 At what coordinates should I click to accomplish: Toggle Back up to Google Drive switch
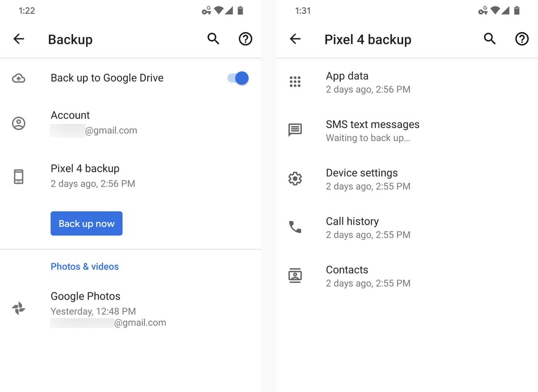(238, 78)
